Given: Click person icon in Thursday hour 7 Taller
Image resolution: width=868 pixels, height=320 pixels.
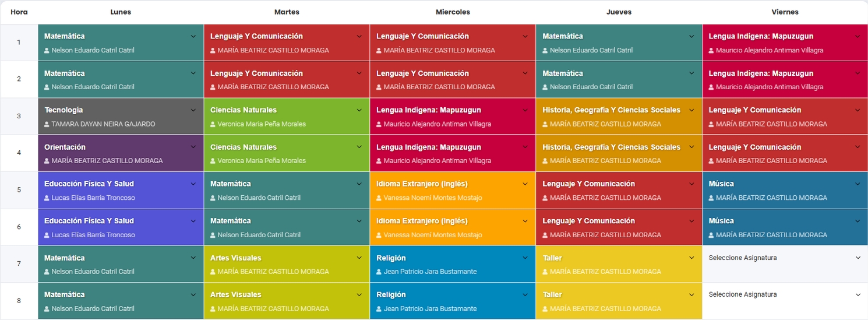Looking at the screenshot, I should click(545, 272).
